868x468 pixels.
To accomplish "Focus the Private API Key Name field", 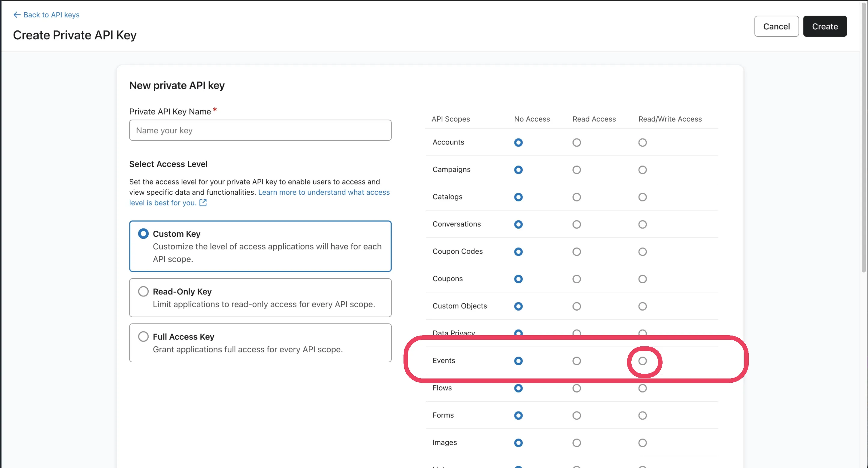I will (260, 130).
